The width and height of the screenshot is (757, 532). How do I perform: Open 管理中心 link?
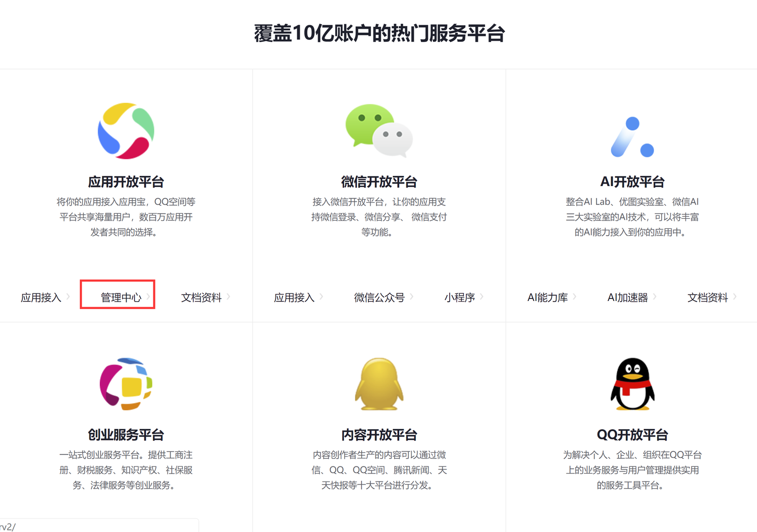point(121,298)
